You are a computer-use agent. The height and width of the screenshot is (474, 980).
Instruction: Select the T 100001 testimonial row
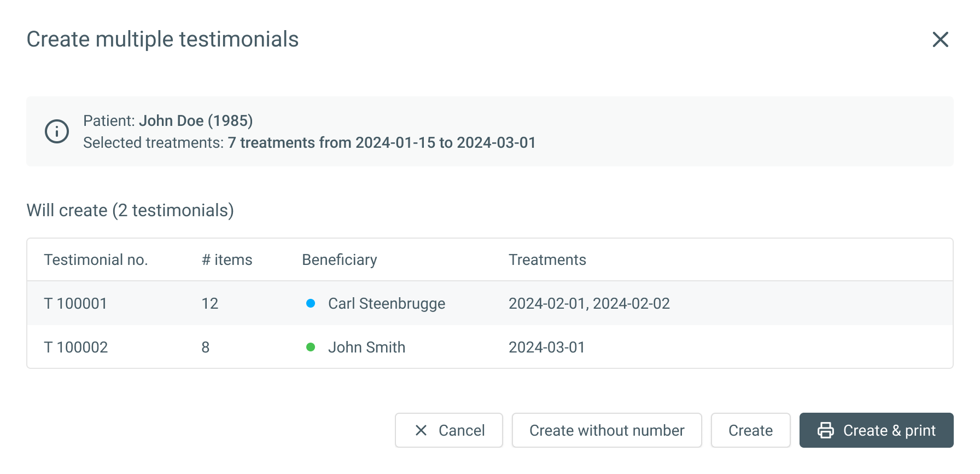pos(75,303)
